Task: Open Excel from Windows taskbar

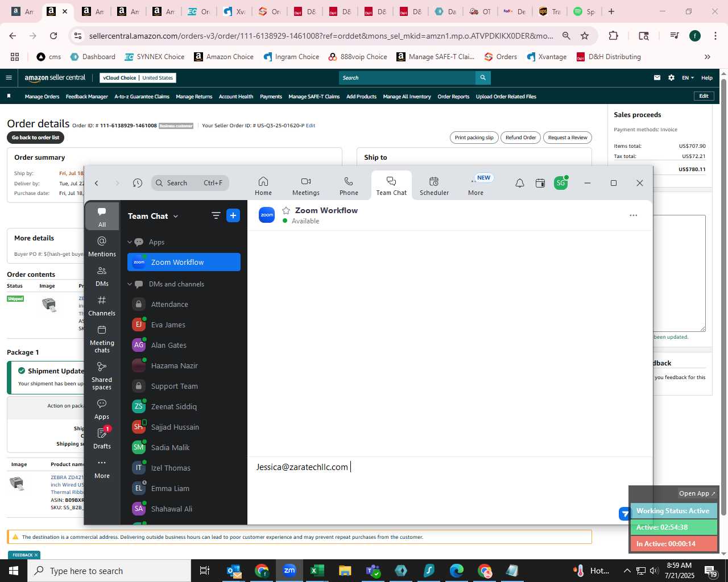Action: [x=317, y=571]
